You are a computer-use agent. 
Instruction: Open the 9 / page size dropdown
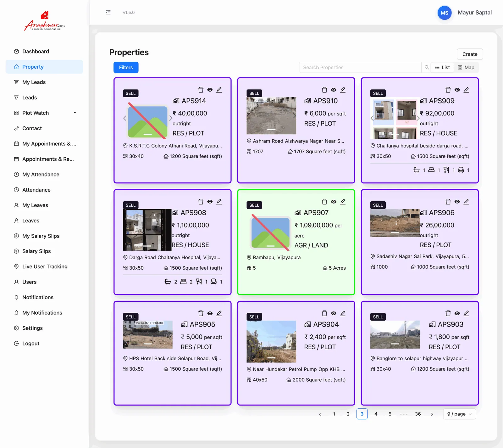coord(459,414)
